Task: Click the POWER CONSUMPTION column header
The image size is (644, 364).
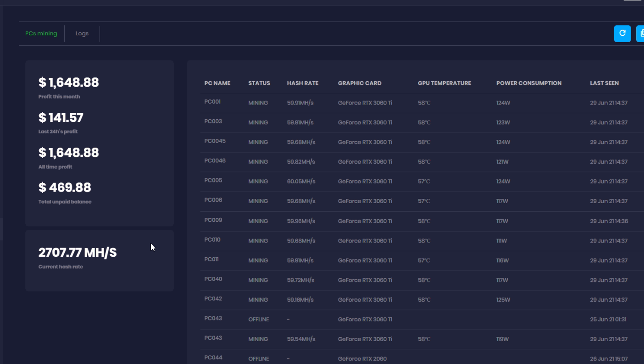Action: [x=528, y=83]
